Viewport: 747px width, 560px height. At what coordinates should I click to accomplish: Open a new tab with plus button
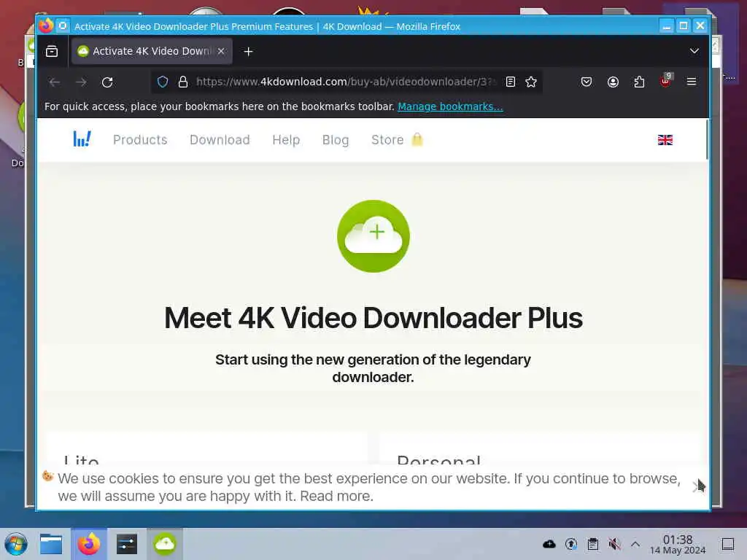[x=248, y=51]
